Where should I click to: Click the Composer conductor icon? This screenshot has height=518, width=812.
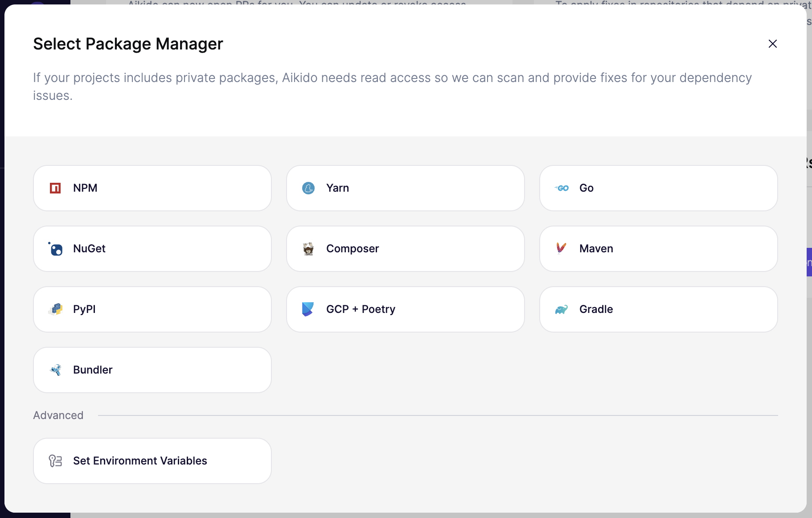click(x=308, y=249)
